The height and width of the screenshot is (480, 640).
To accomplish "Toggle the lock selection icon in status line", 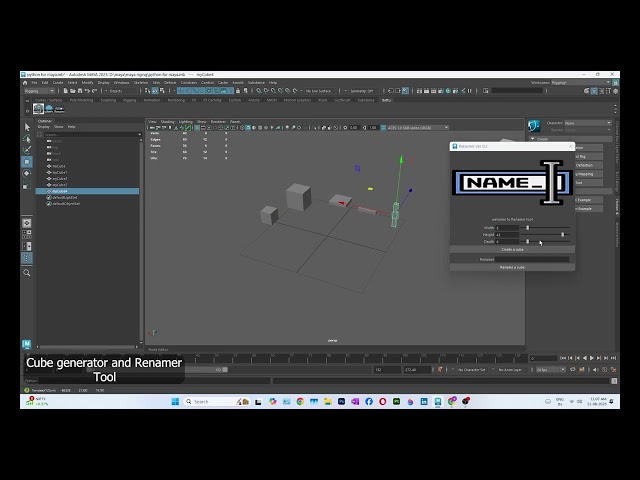I will (x=238, y=91).
